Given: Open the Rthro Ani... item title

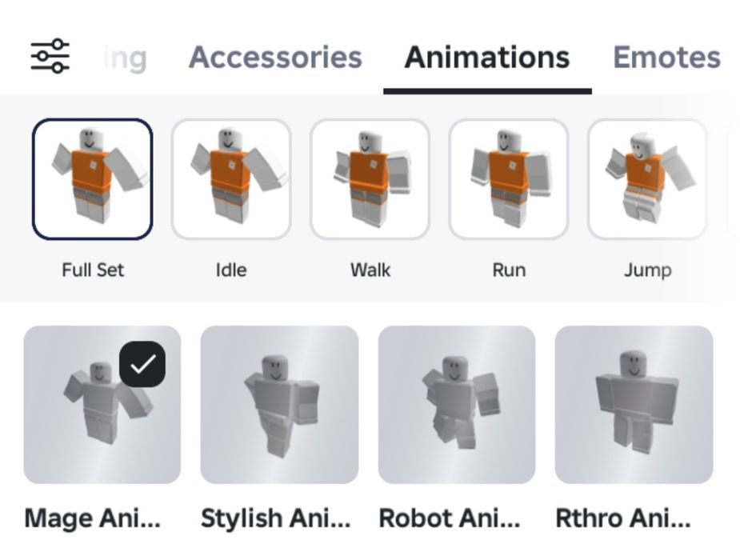Looking at the screenshot, I should (x=623, y=518).
